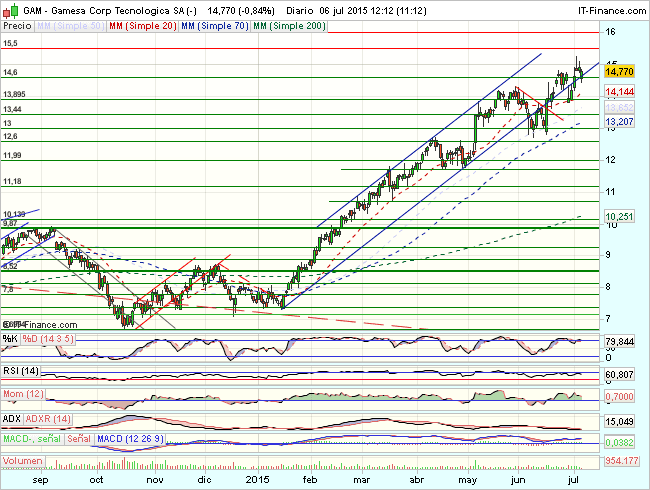Image resolution: width=650 pixels, height=490 pixels.
Task: Click the 11,99 level label
Action: pos(12,155)
